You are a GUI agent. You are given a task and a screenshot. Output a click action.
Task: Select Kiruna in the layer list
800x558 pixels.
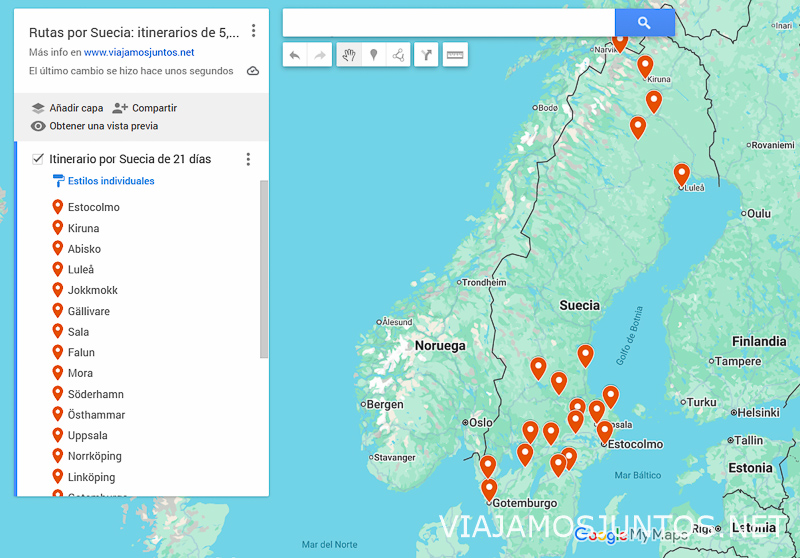click(x=84, y=228)
